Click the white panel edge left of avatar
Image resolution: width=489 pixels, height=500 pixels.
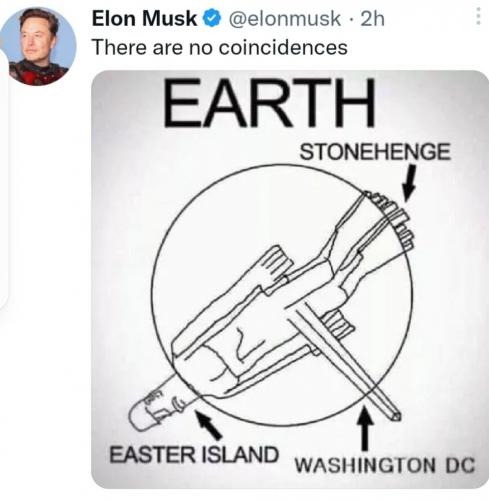[x=3, y=178]
